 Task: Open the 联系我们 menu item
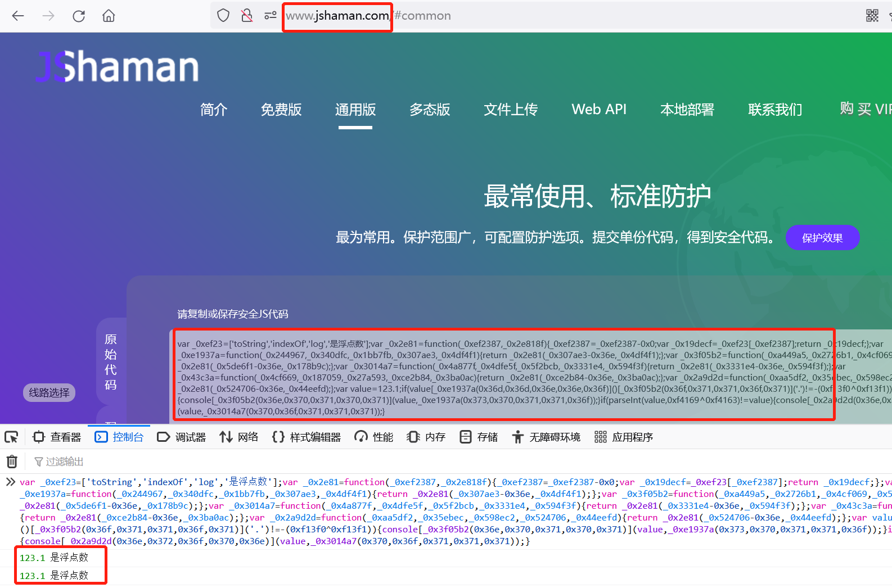pyautogui.click(x=775, y=110)
